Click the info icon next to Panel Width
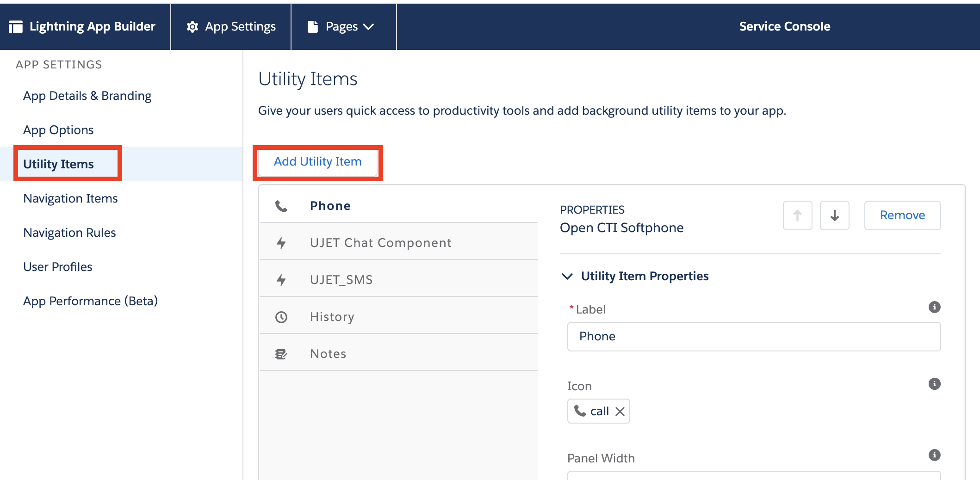Viewport: 980px width, 480px height. [x=934, y=455]
